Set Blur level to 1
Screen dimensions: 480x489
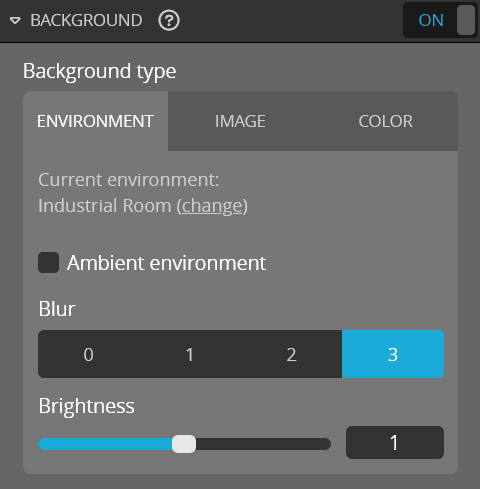pyautogui.click(x=190, y=354)
